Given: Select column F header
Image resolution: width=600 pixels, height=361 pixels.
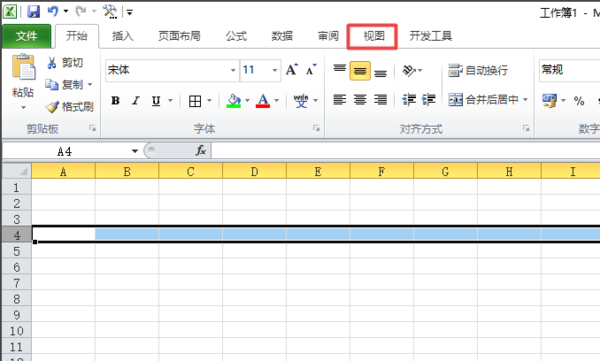Looking at the screenshot, I should point(381,172).
